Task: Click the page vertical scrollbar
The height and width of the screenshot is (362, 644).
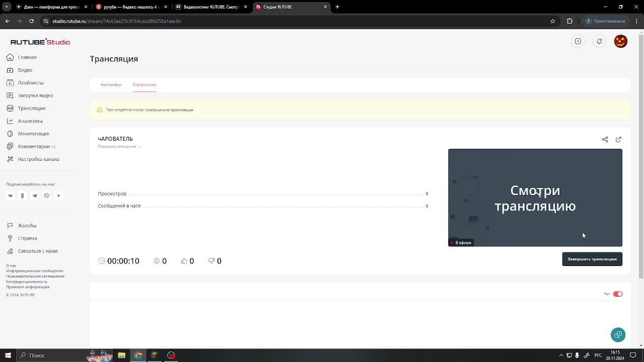Action: 640,156
